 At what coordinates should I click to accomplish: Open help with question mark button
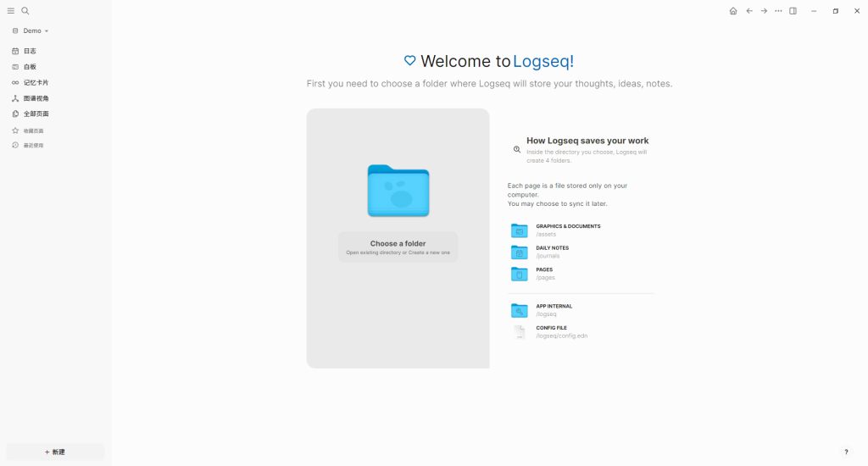[x=846, y=452]
